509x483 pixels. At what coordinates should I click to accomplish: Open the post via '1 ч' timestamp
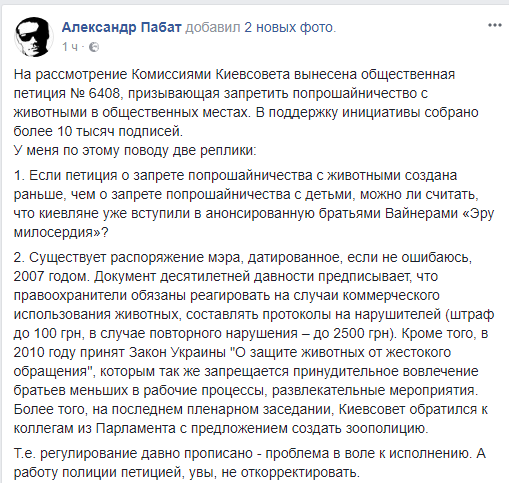70,47
